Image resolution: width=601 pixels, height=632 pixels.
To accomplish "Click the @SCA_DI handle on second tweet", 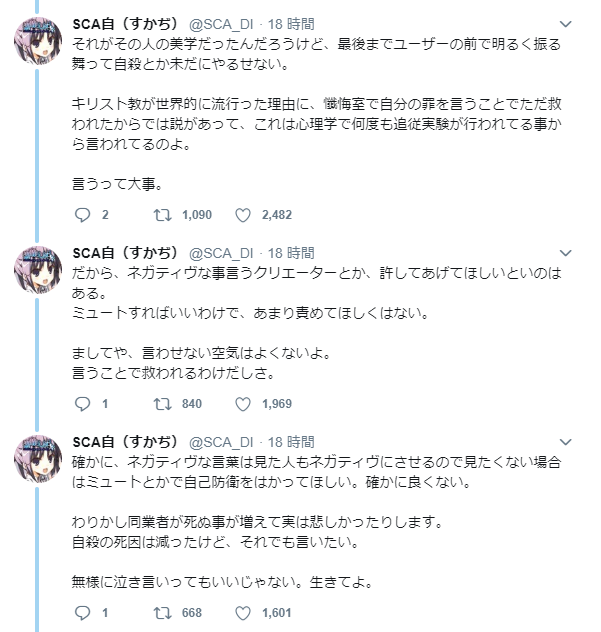I will tap(221, 252).
